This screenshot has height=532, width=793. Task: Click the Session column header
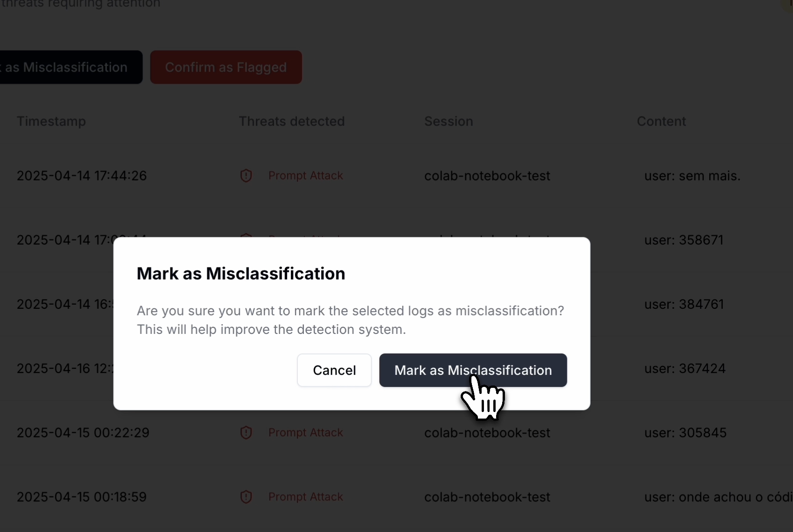point(447,121)
